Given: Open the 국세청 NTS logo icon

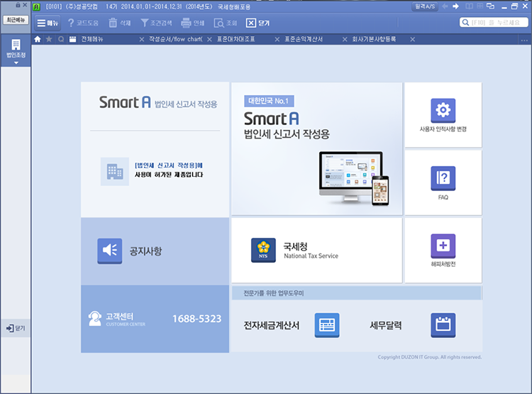Looking at the screenshot, I should [263, 251].
